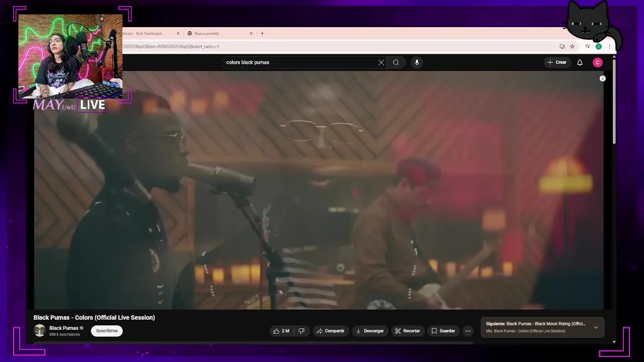Image resolution: width=644 pixels, height=362 pixels.
Task: Click the scrollbar down arrow
Action: coord(614,342)
